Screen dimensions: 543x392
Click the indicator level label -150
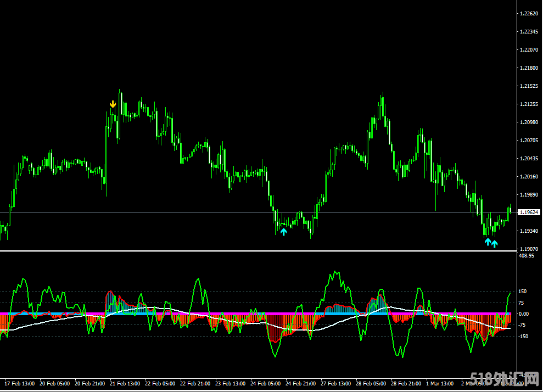tap(523, 336)
